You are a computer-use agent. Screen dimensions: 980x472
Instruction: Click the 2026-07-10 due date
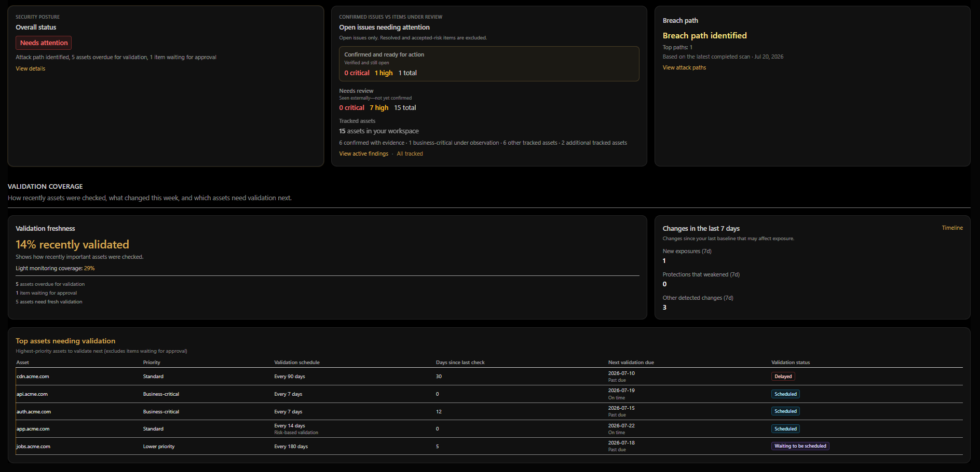coord(621,373)
